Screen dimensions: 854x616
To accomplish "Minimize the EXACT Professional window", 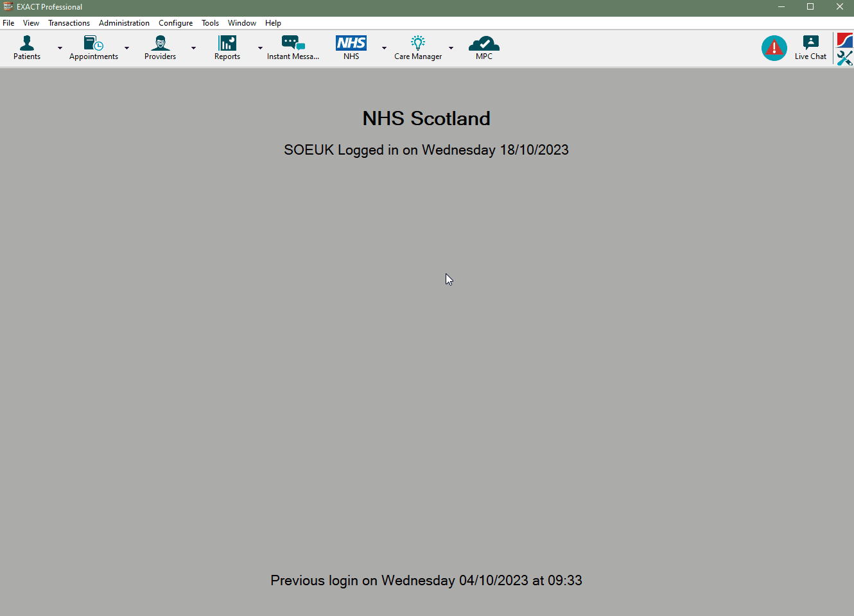I will (x=781, y=7).
